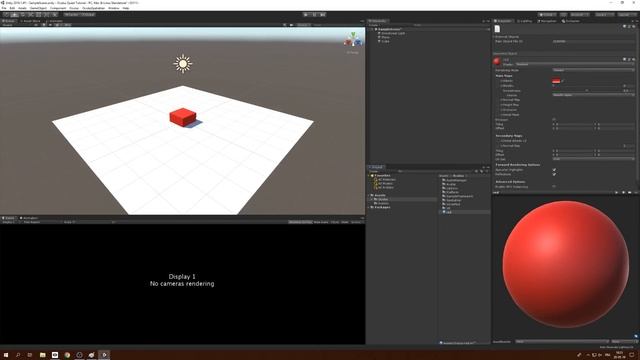The width and height of the screenshot is (640, 360).
Task: Select All Materials under Favorites
Action: tap(386, 180)
